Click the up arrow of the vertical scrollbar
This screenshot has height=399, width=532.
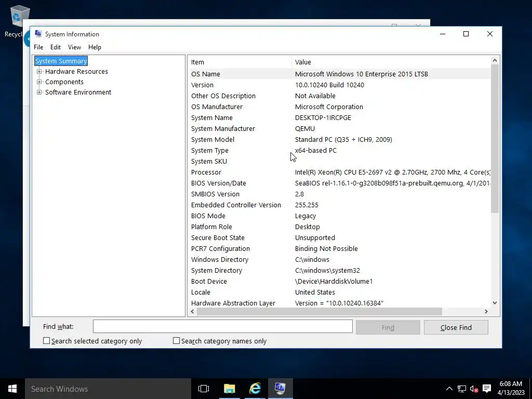pyautogui.click(x=495, y=60)
